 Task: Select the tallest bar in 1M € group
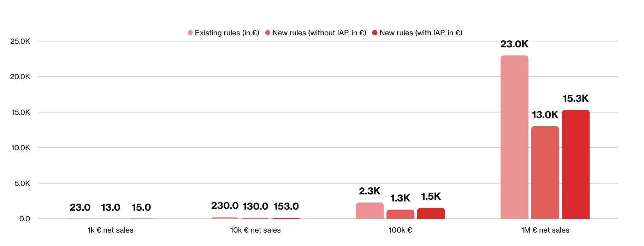click(x=514, y=137)
